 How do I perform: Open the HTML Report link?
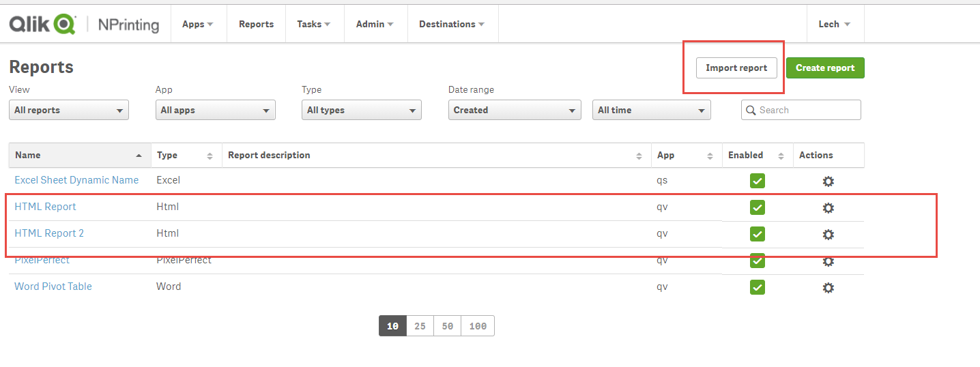click(x=45, y=207)
